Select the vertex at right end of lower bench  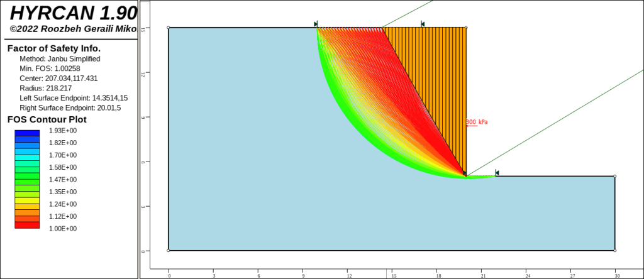click(x=614, y=177)
